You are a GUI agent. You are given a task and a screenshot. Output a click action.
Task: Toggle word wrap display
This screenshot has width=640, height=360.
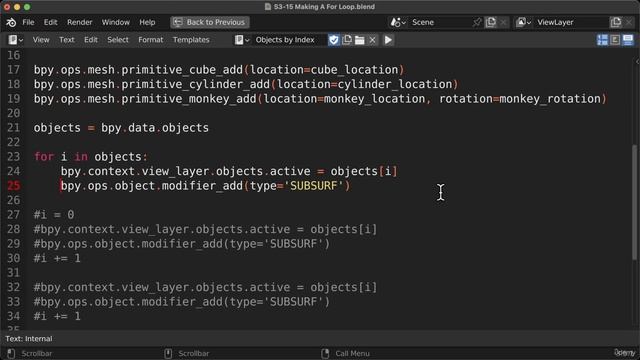click(x=615, y=40)
